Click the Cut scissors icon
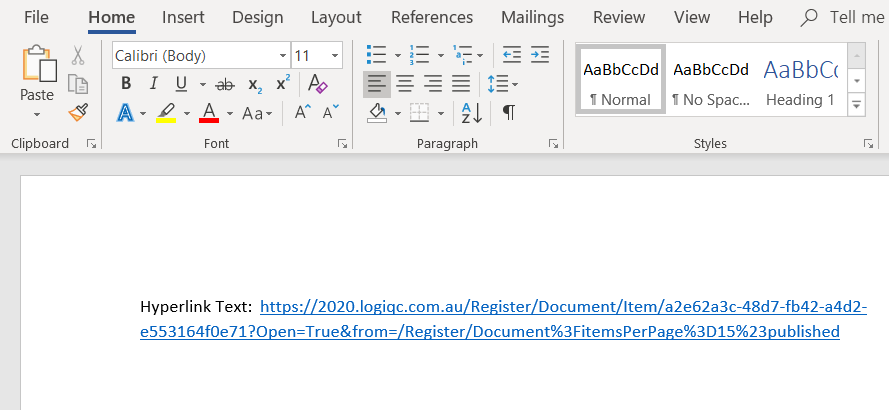889x410 pixels. [x=78, y=55]
